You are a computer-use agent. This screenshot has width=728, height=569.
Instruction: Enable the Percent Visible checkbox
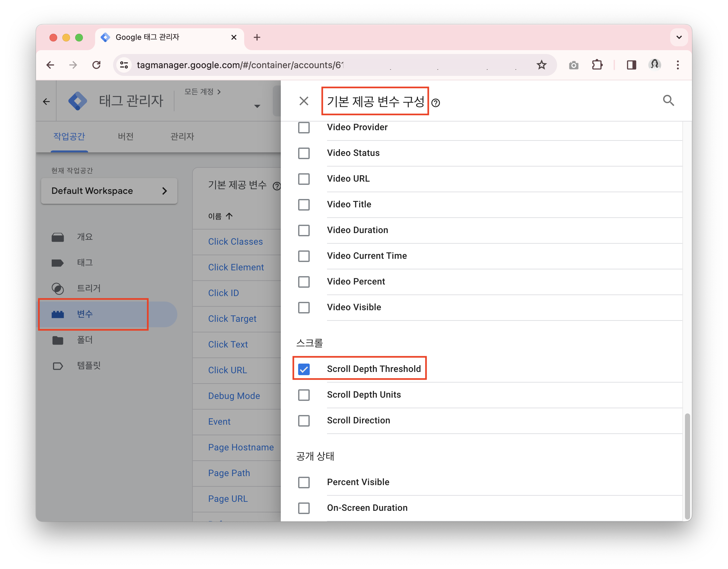tap(304, 482)
